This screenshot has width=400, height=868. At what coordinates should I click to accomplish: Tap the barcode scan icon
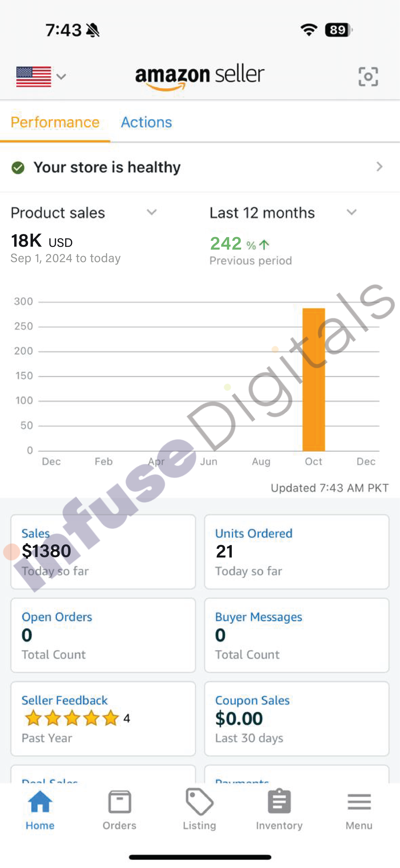(x=368, y=76)
